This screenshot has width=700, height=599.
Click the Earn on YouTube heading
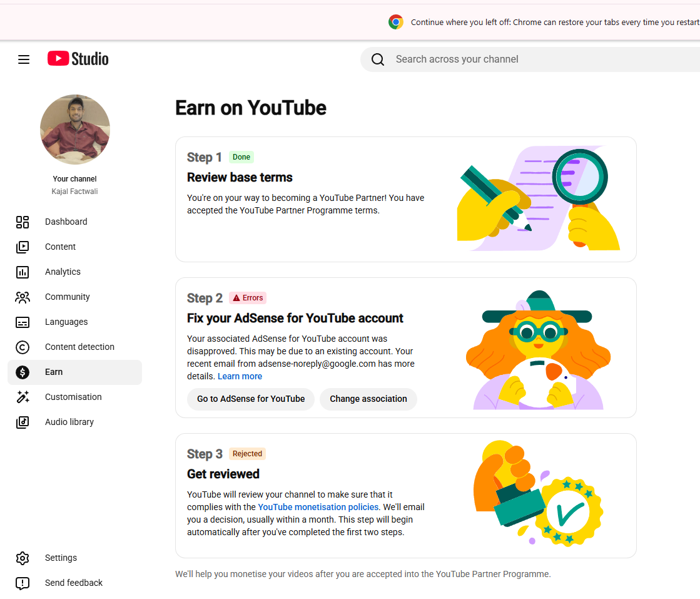coord(250,108)
